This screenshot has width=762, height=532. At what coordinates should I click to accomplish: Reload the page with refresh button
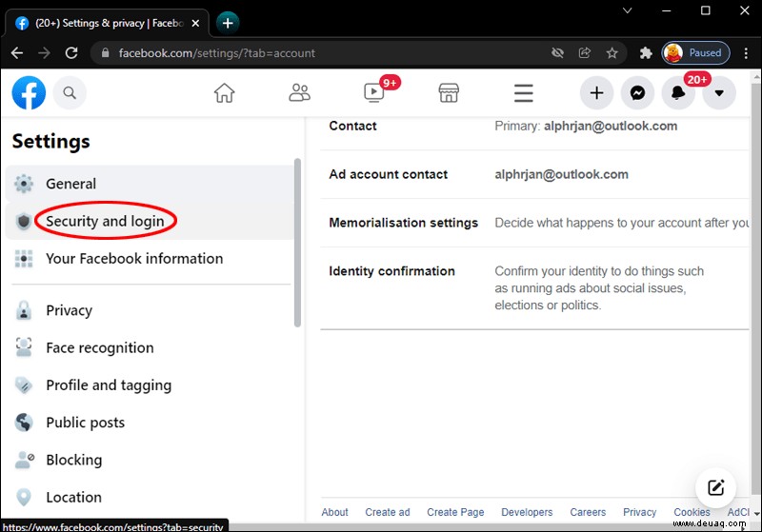coord(71,53)
